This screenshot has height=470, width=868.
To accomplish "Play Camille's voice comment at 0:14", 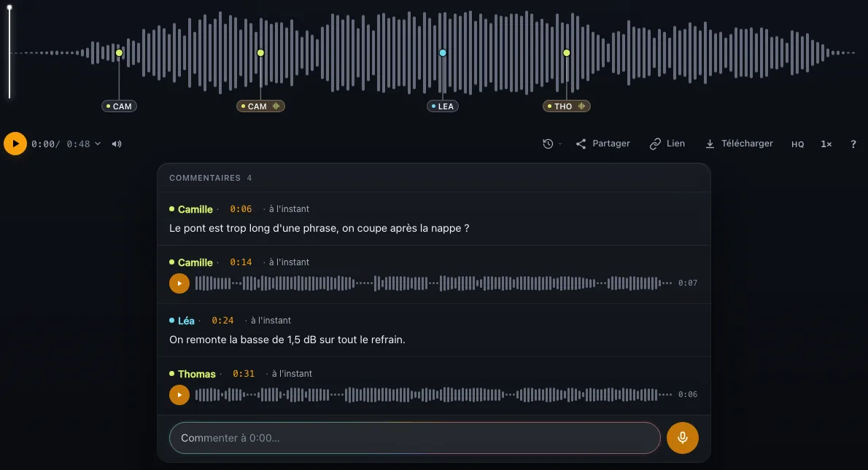I will tap(179, 283).
